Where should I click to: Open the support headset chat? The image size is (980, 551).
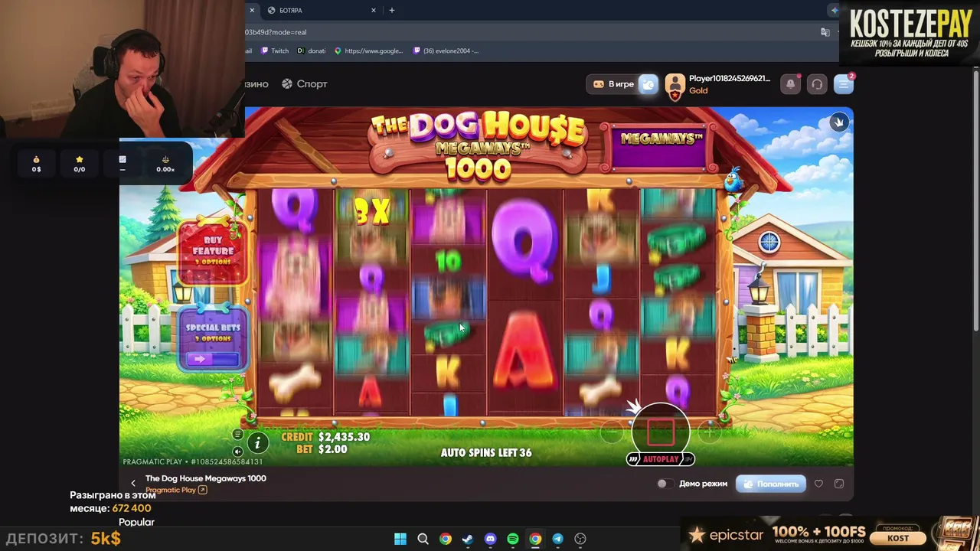(x=817, y=84)
